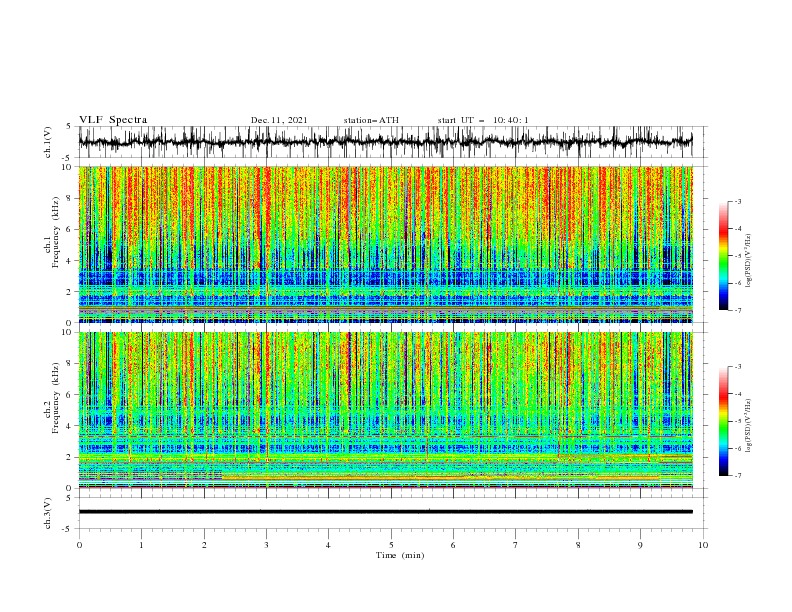792x612 pixels.
Task: Click time axis tick label "3"
Action: (x=266, y=545)
